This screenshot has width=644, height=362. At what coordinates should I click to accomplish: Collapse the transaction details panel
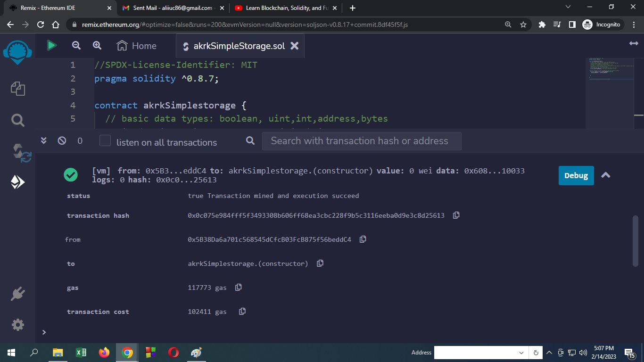tap(606, 175)
